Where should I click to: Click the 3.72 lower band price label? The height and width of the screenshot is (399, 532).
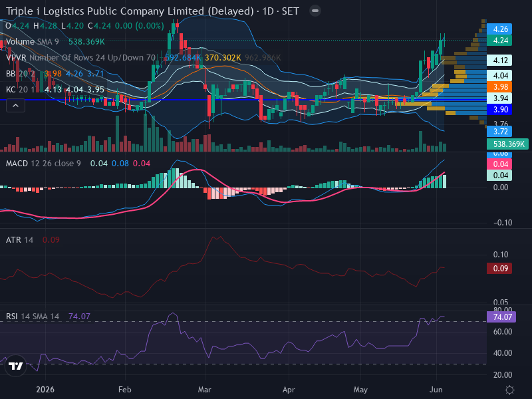(x=499, y=131)
